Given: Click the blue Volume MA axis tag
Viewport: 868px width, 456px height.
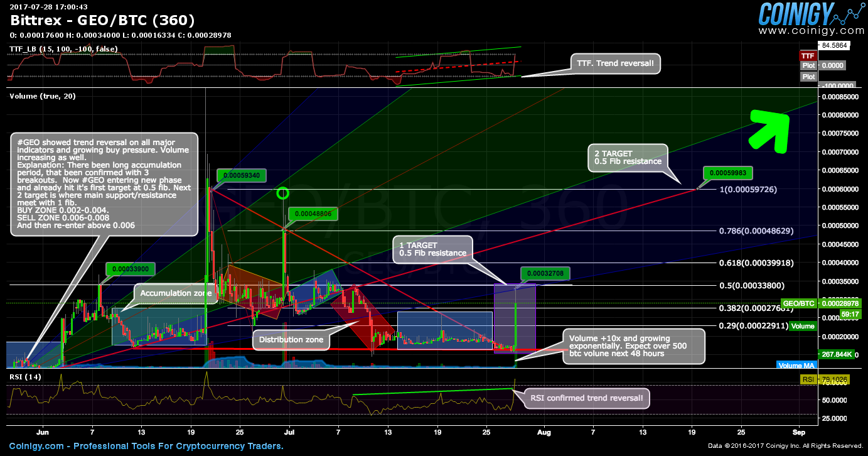Looking at the screenshot, I should pyautogui.click(x=796, y=365).
